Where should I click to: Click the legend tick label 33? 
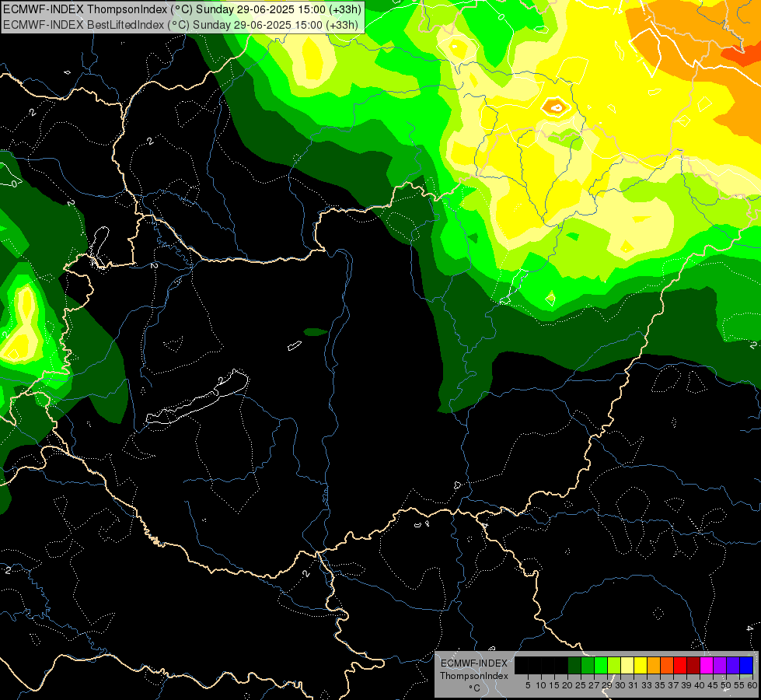647,685
